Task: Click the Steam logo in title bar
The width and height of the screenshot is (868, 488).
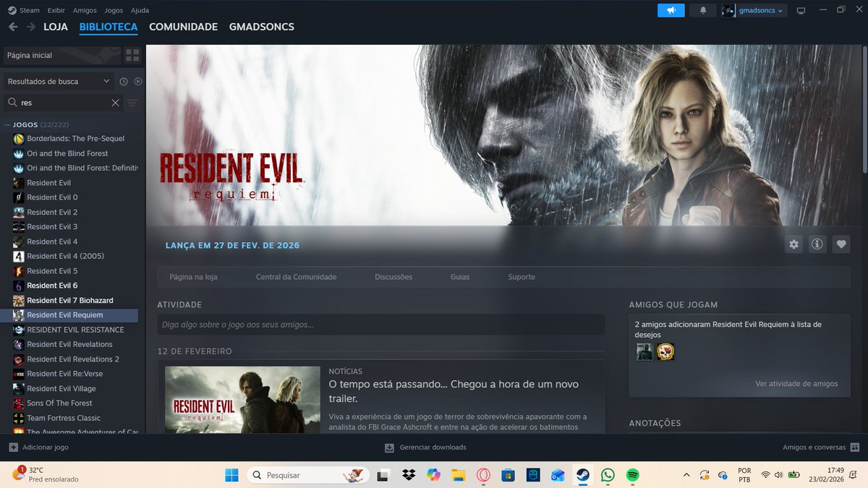Action: (x=11, y=10)
